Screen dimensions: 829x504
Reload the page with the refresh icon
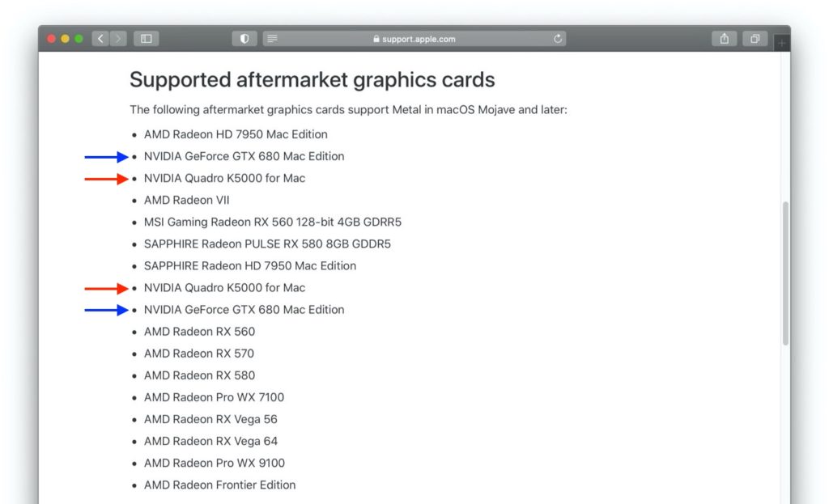point(557,38)
